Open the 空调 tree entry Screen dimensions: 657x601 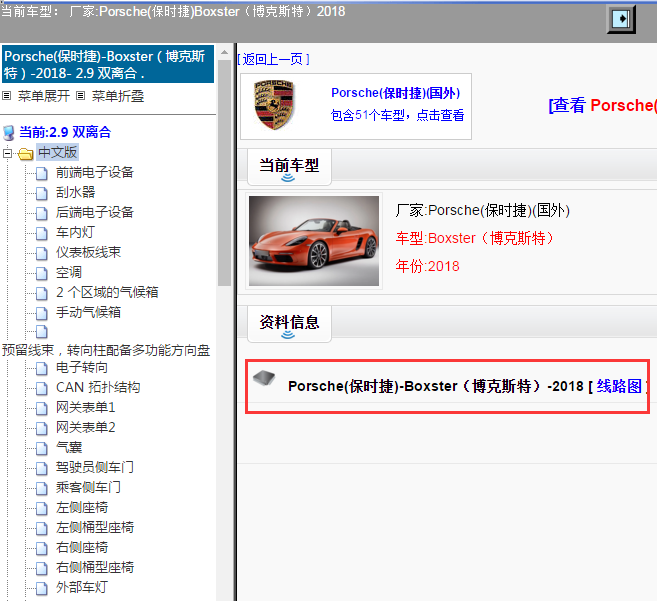click(69, 272)
